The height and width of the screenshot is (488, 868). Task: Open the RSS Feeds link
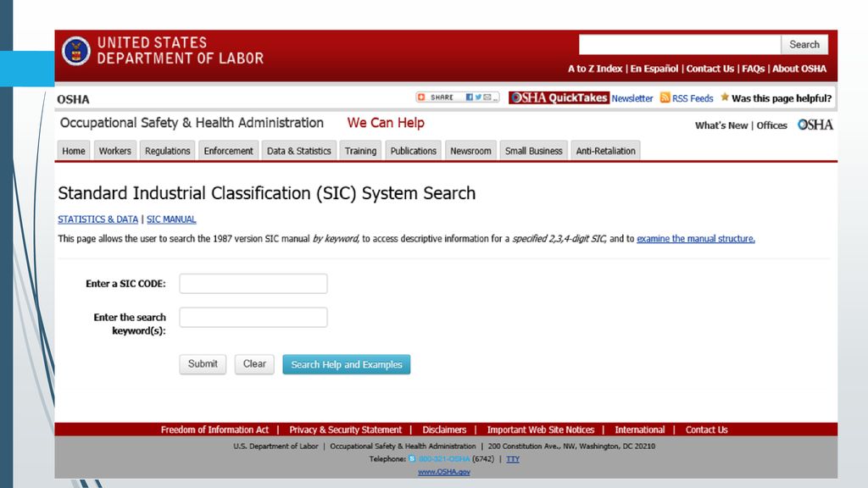[693, 98]
